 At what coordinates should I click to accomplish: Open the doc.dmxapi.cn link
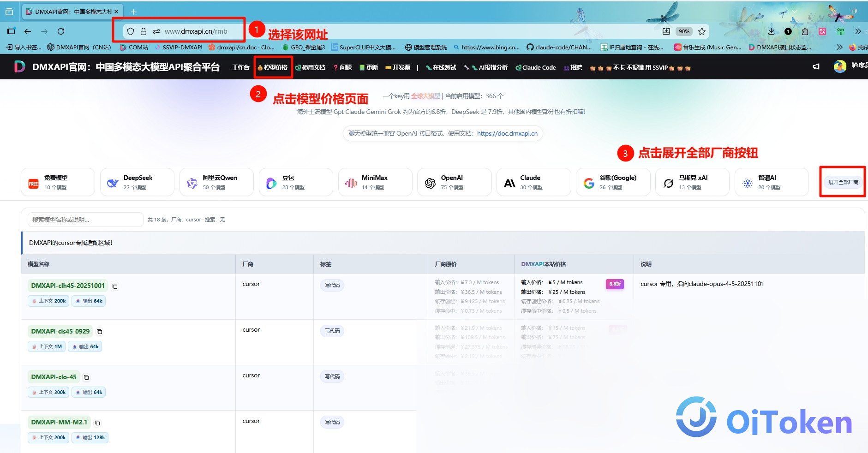click(507, 133)
